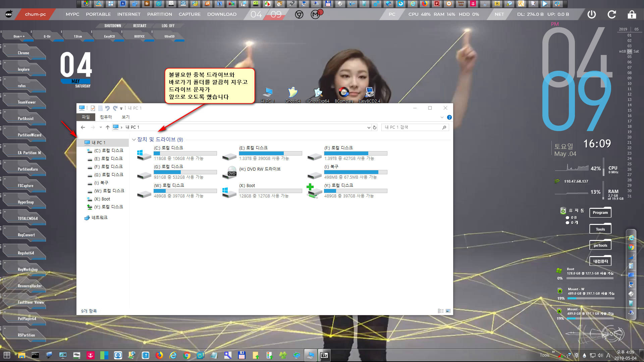Click the floppy disk icon on taskbar
This screenshot has width=644, height=362.
coord(242,355)
